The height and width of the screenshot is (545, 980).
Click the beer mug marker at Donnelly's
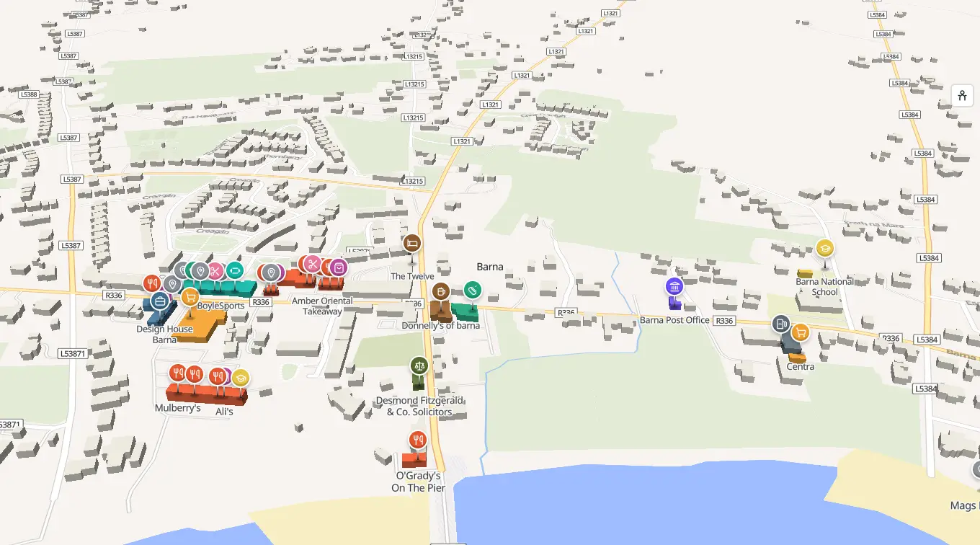click(x=441, y=292)
